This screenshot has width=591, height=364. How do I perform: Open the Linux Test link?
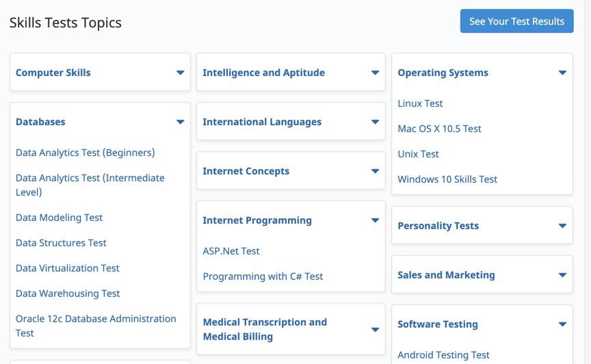[x=420, y=103]
